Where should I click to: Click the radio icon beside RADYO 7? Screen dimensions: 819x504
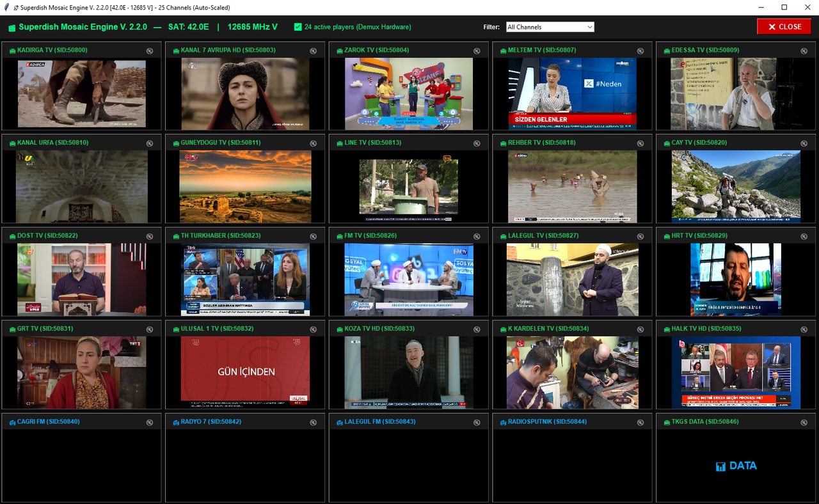click(176, 422)
